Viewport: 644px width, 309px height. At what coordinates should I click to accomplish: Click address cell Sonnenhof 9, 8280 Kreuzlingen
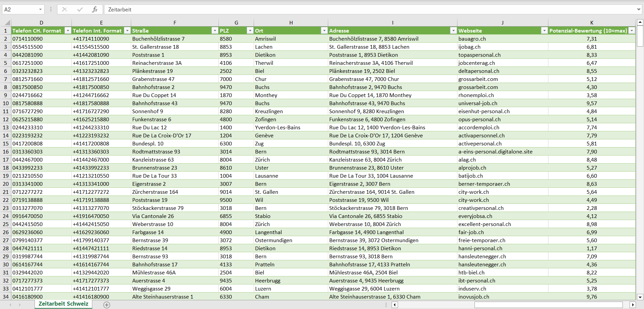393,111
